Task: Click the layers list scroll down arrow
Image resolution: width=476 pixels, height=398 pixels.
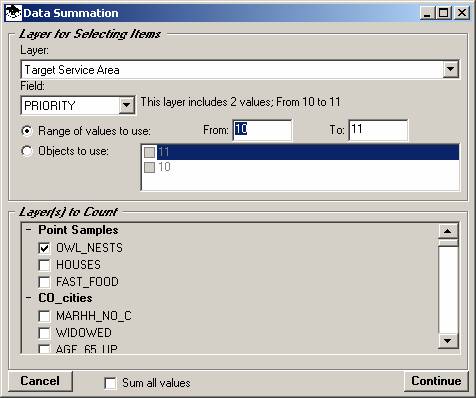Action: pos(448,341)
